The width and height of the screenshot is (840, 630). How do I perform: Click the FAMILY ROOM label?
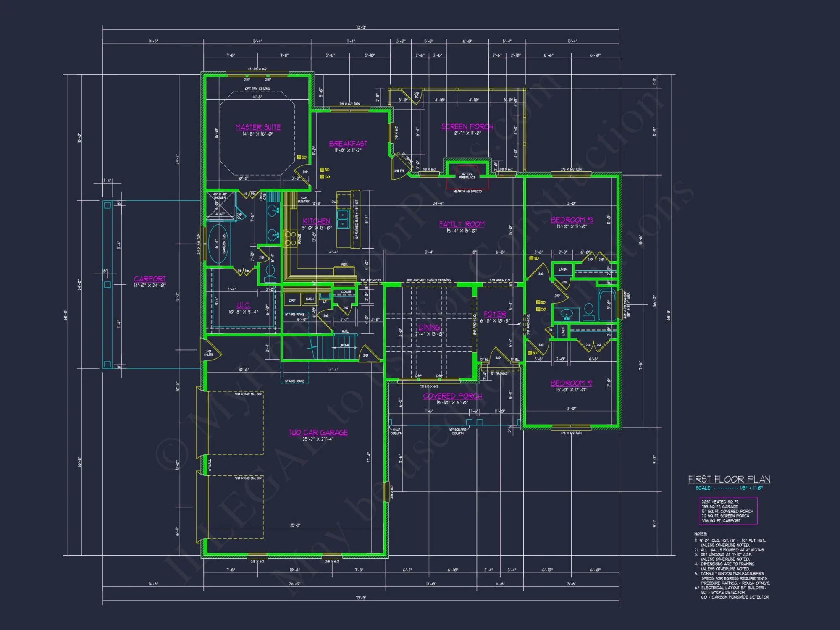click(462, 224)
